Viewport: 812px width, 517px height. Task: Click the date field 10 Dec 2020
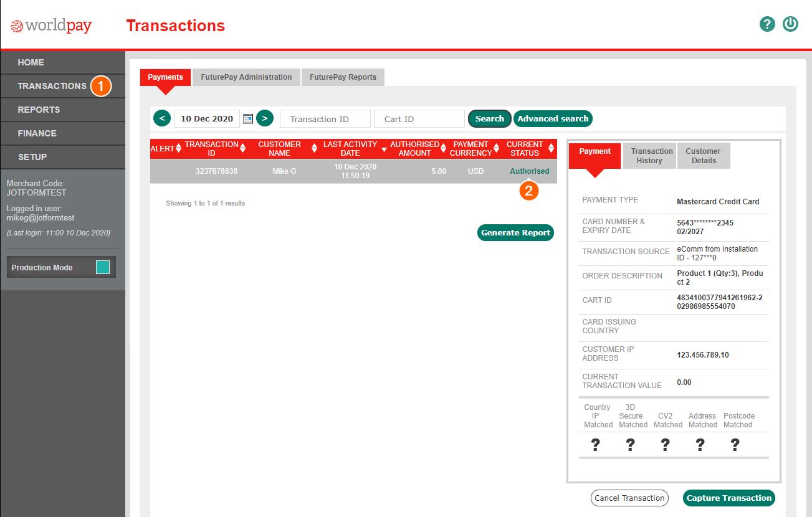207,118
